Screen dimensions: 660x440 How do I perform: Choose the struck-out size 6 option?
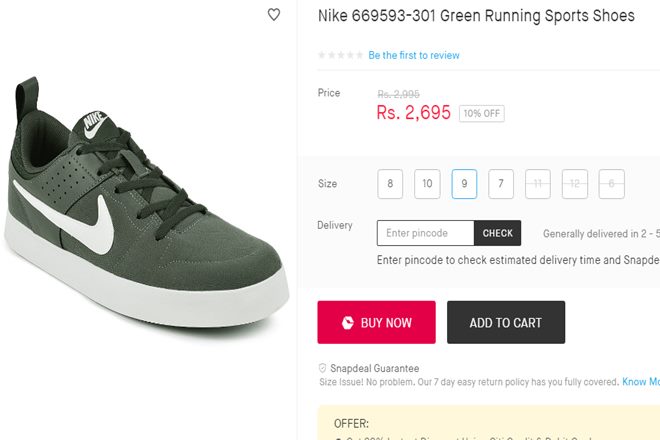pyautogui.click(x=612, y=184)
